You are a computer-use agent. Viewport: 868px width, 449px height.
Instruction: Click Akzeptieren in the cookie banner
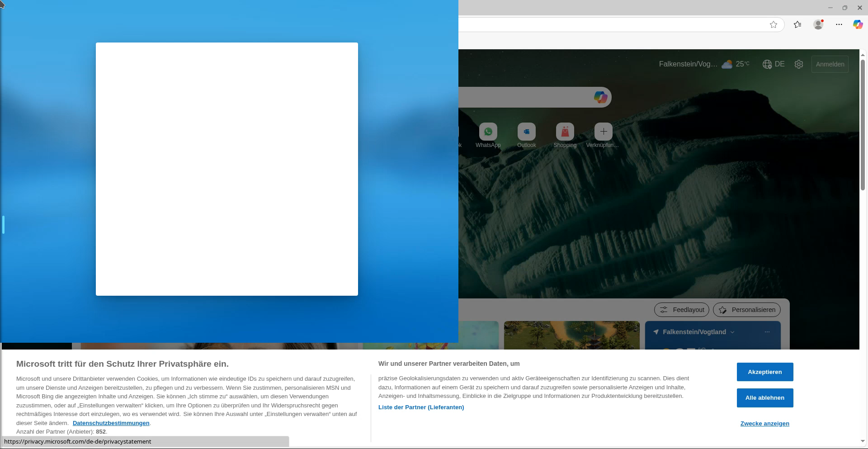tap(765, 372)
